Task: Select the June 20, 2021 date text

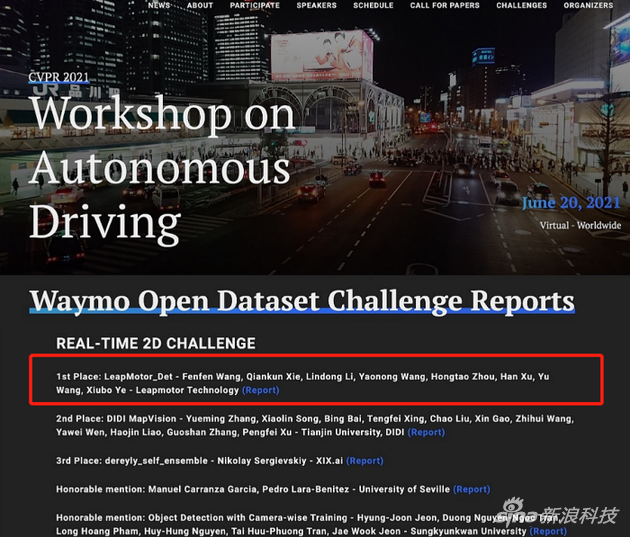Action: [x=571, y=203]
